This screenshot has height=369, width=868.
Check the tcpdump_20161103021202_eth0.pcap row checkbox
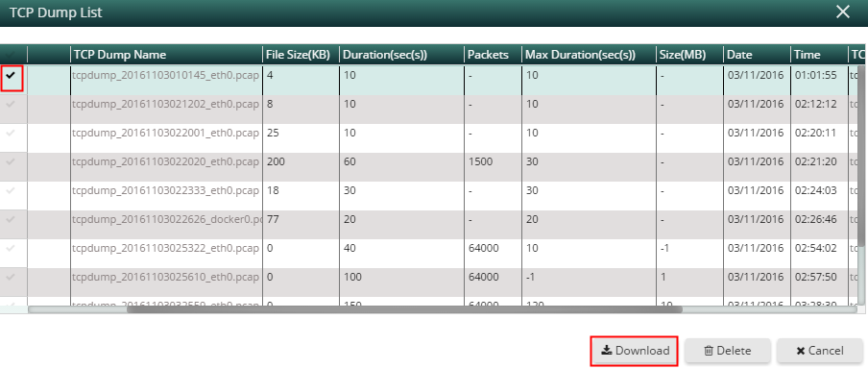(11, 104)
